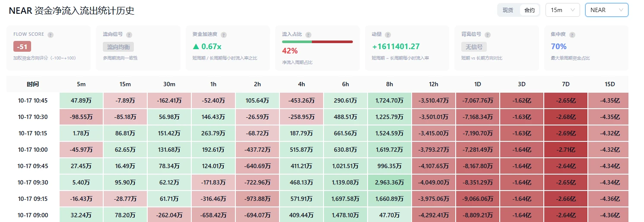This screenshot has height=222, width=644.
Task: Click the 47.70万 cell
Action: 390,215
